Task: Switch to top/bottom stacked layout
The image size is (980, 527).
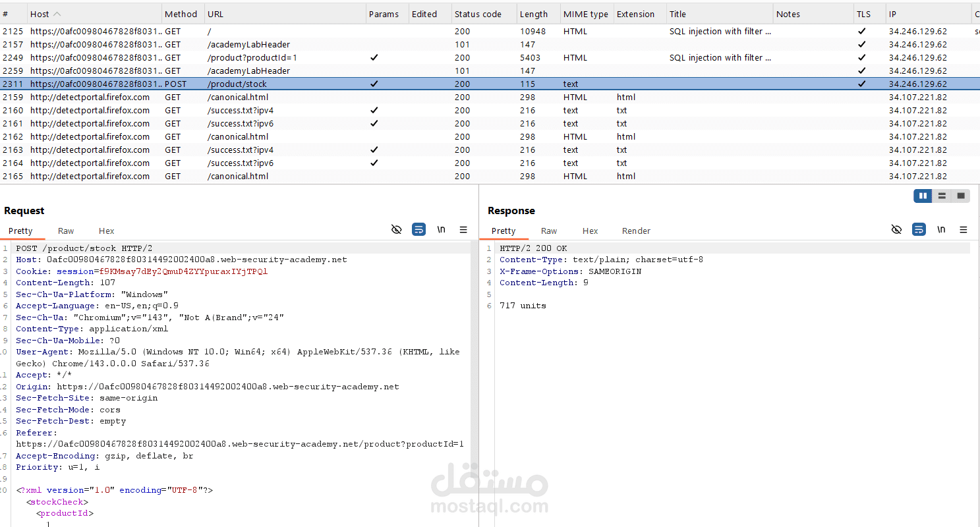Action: [x=942, y=196]
